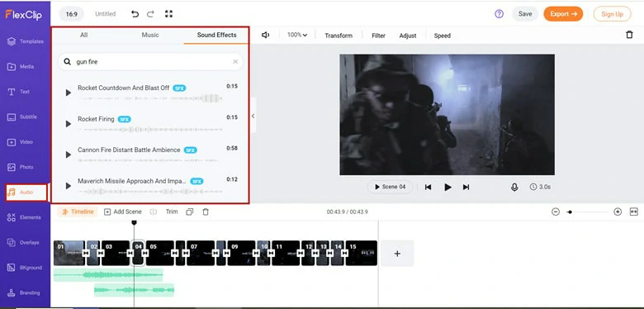644x309 pixels.
Task: Duplicate the scene with the copy icon
Action: coord(189,212)
